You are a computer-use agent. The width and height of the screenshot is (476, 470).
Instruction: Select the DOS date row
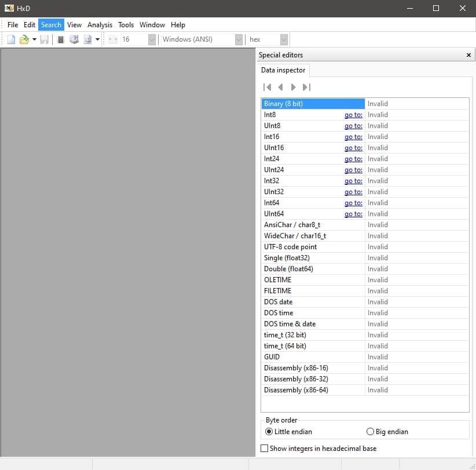(x=365, y=302)
